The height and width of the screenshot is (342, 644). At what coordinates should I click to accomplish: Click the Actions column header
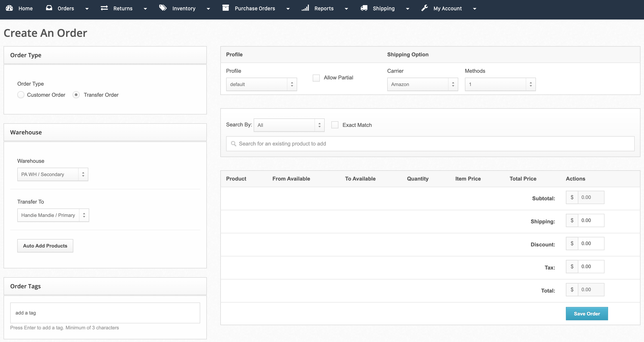(x=575, y=179)
